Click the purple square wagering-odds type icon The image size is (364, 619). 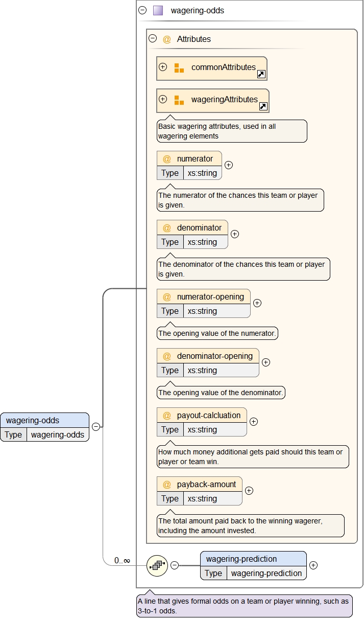coord(158,10)
